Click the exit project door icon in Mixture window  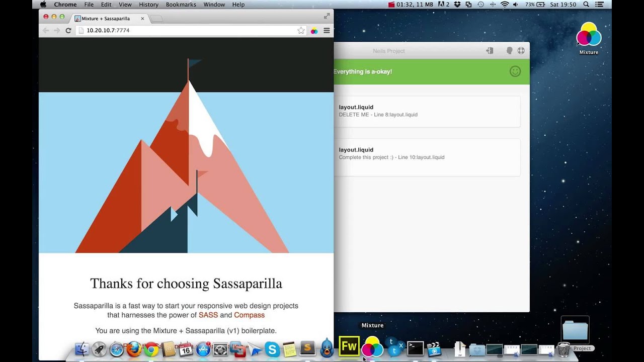[x=490, y=51]
